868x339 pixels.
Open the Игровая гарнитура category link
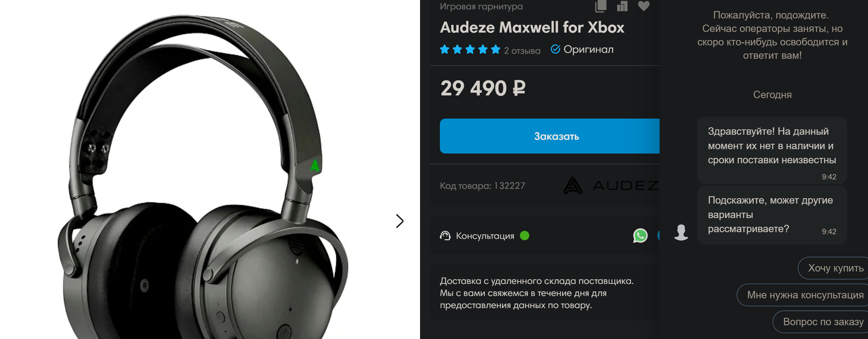click(x=481, y=6)
